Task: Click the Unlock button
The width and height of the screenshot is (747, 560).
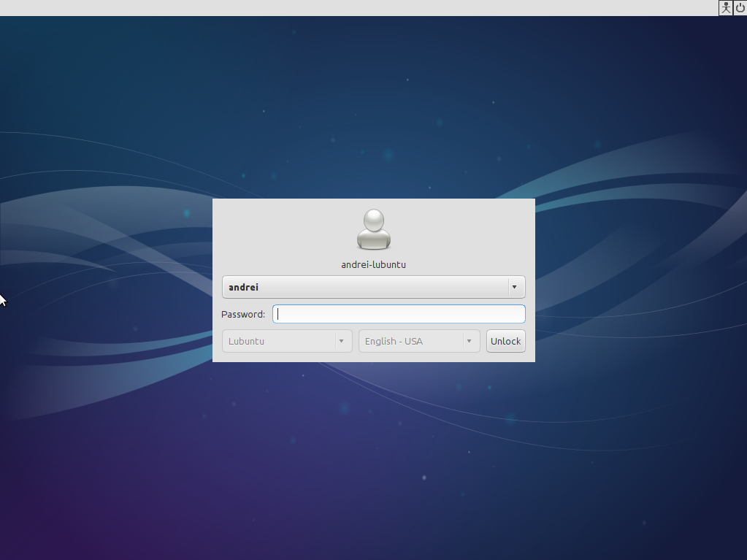Action: [x=505, y=341]
